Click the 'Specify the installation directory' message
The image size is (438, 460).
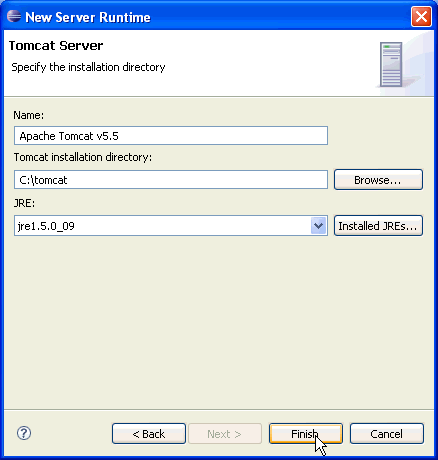pos(88,67)
